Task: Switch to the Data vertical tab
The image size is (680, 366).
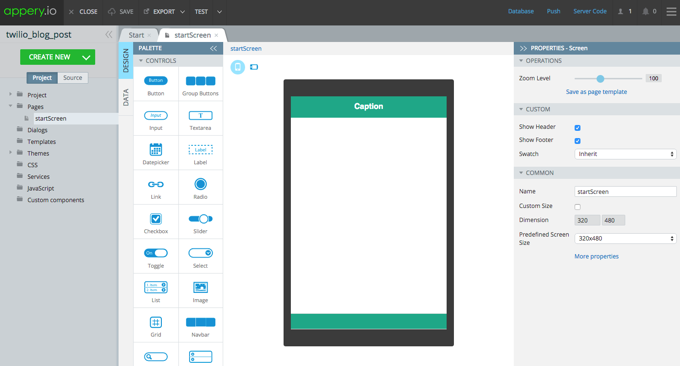Action: pos(126,97)
